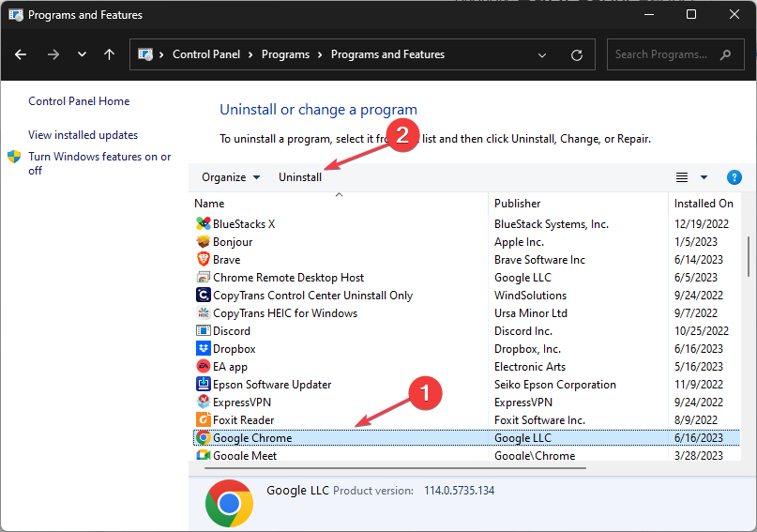Click Programs and Features breadcrumb
The image size is (757, 532).
click(x=387, y=54)
